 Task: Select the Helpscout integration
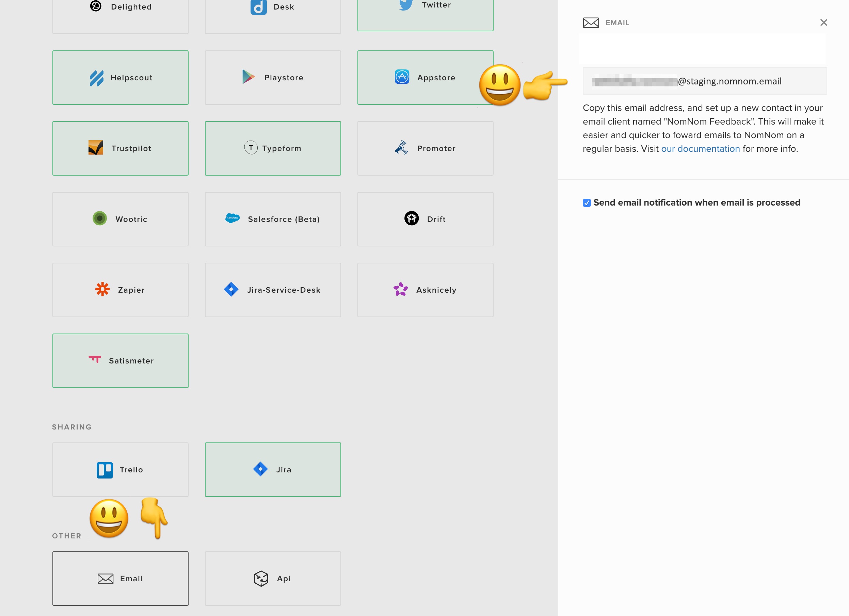[120, 77]
